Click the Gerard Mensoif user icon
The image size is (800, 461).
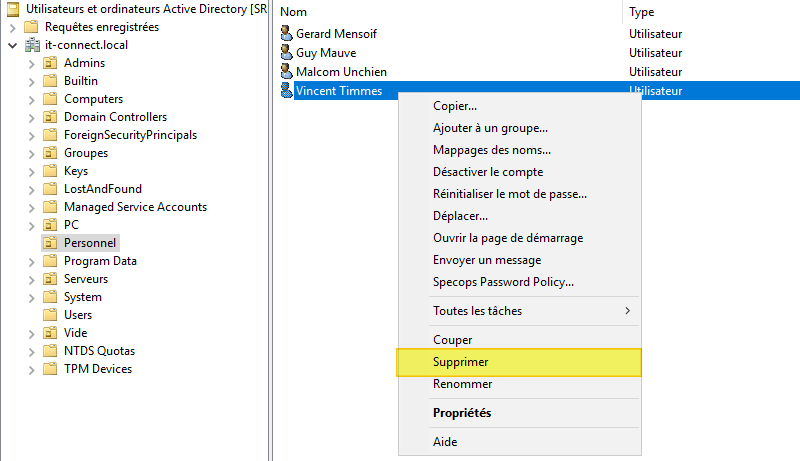287,34
